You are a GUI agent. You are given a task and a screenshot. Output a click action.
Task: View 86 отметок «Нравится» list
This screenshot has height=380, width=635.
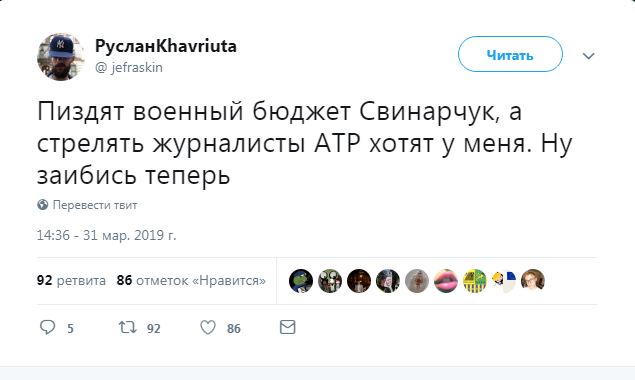pyautogui.click(x=191, y=280)
